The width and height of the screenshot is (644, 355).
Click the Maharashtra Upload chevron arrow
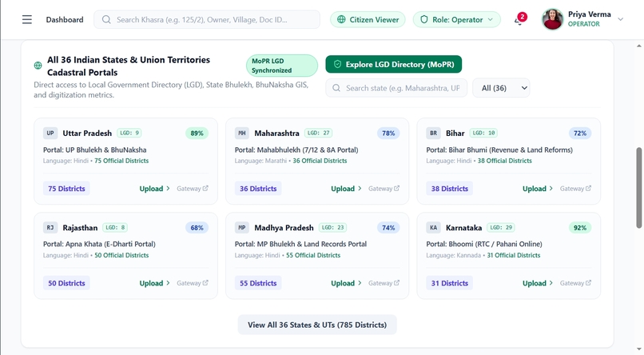coord(360,189)
